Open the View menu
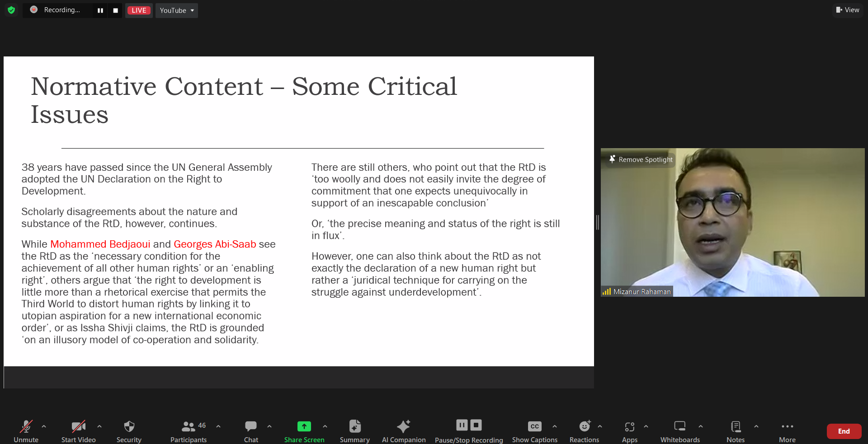Viewport: 868px width, 444px height. tap(848, 10)
